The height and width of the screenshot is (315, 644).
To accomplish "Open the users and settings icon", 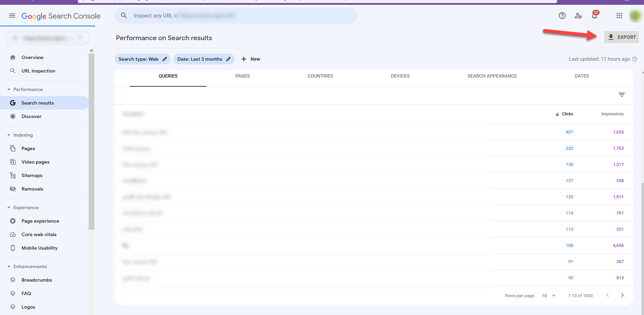I will point(578,16).
